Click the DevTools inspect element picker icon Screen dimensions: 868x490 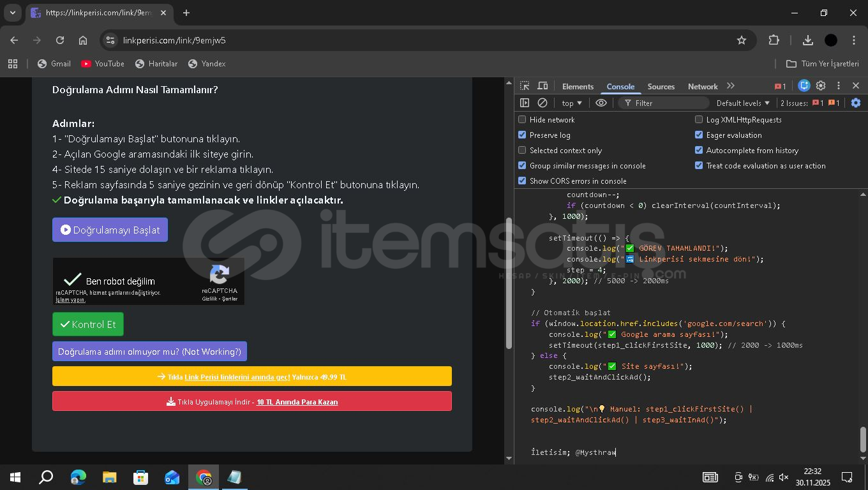coord(525,86)
